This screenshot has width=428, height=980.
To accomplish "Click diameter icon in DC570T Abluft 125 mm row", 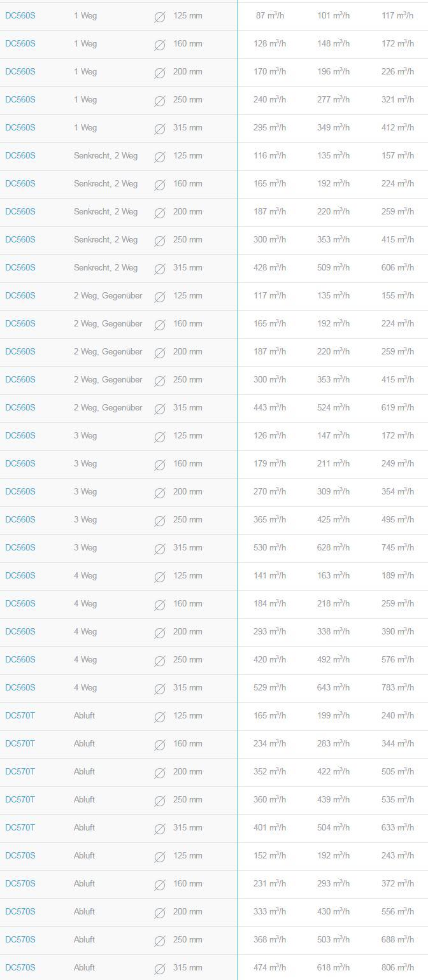I will [160, 717].
